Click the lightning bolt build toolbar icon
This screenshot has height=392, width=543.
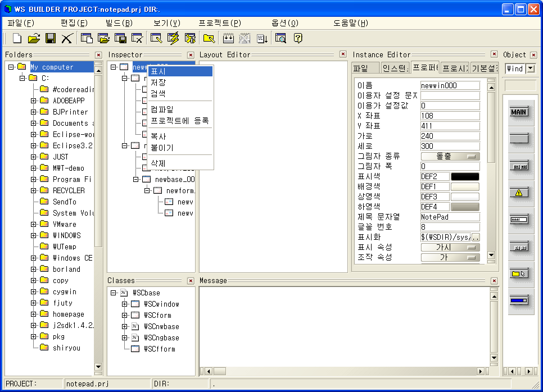tap(173, 38)
